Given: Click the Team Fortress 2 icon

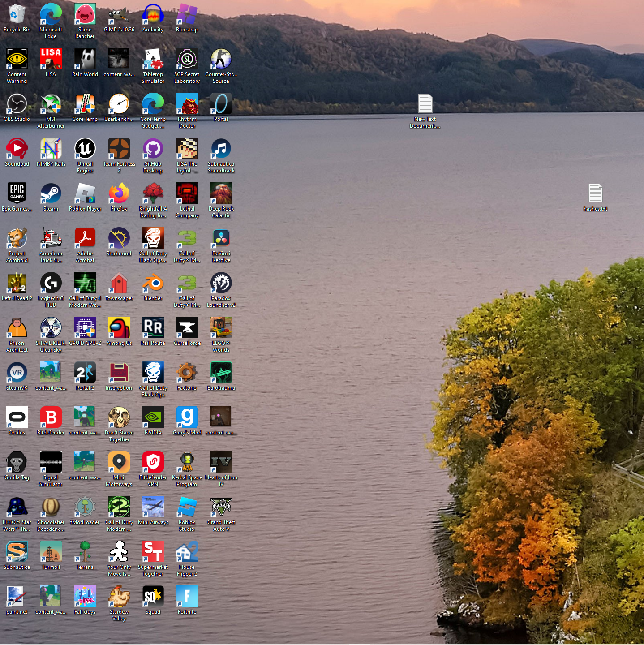Looking at the screenshot, I should point(119,149).
